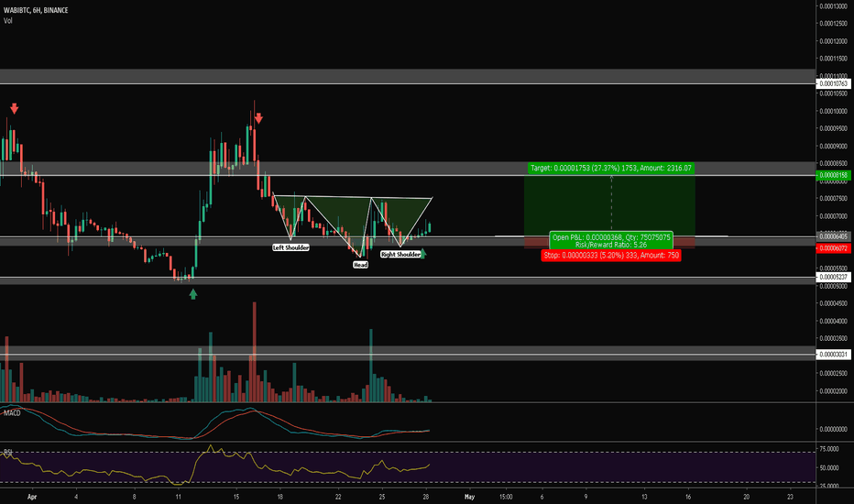Click 0.00007500 on the price axis

[834, 198]
